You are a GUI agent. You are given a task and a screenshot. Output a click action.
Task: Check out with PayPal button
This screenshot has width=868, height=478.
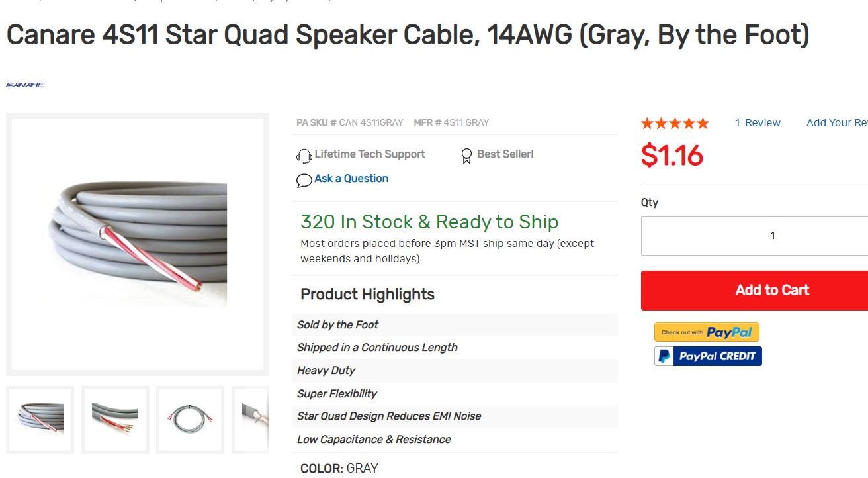coord(707,332)
